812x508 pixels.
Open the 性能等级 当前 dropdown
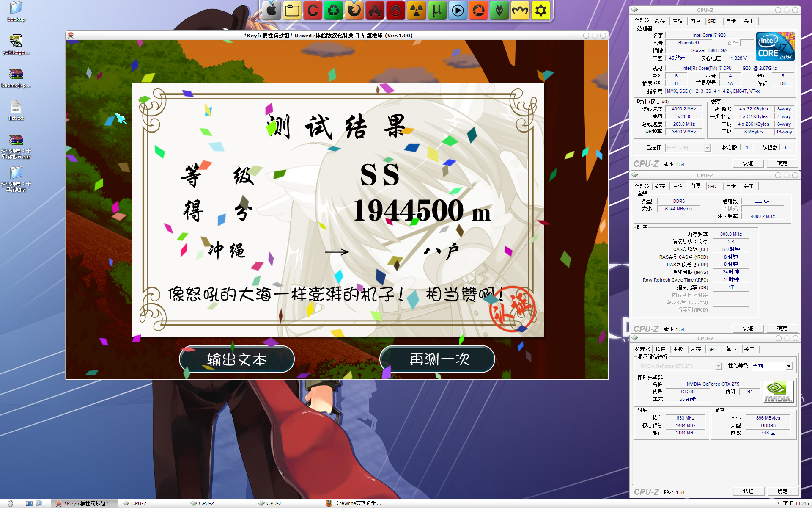click(x=772, y=366)
